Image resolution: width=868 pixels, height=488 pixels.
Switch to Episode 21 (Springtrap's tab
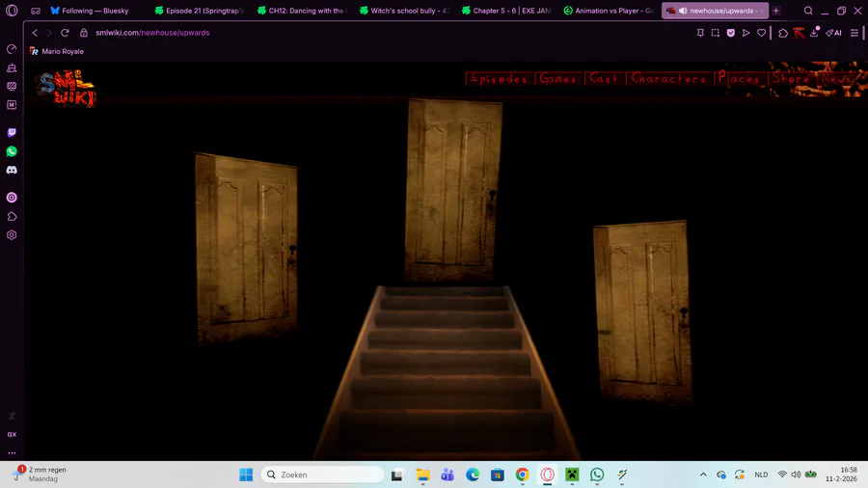[201, 11]
